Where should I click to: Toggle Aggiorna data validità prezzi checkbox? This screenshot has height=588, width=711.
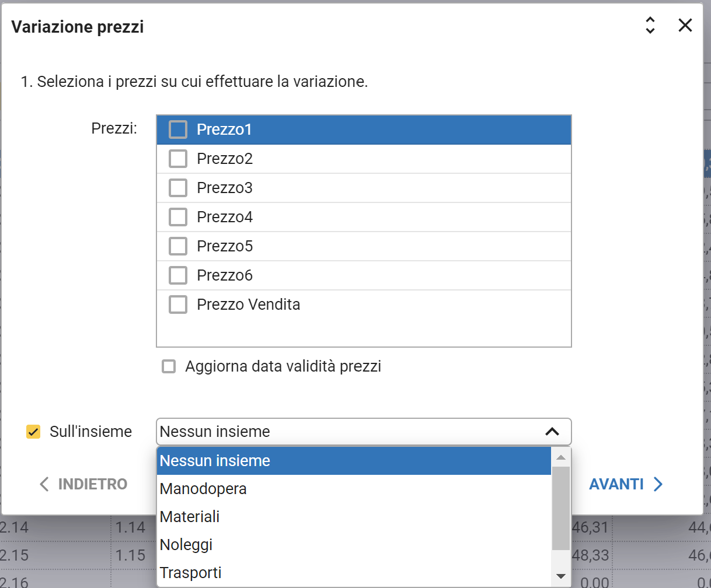(x=169, y=366)
